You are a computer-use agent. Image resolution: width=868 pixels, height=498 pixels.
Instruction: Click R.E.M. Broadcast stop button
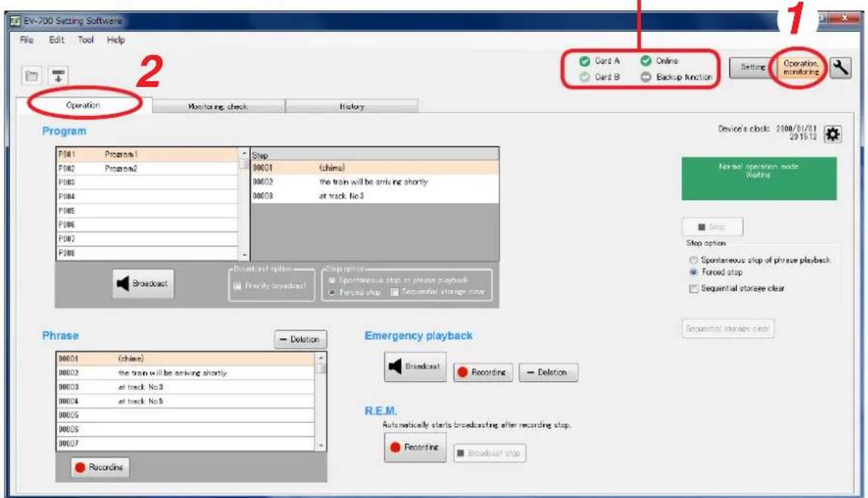click(x=489, y=453)
